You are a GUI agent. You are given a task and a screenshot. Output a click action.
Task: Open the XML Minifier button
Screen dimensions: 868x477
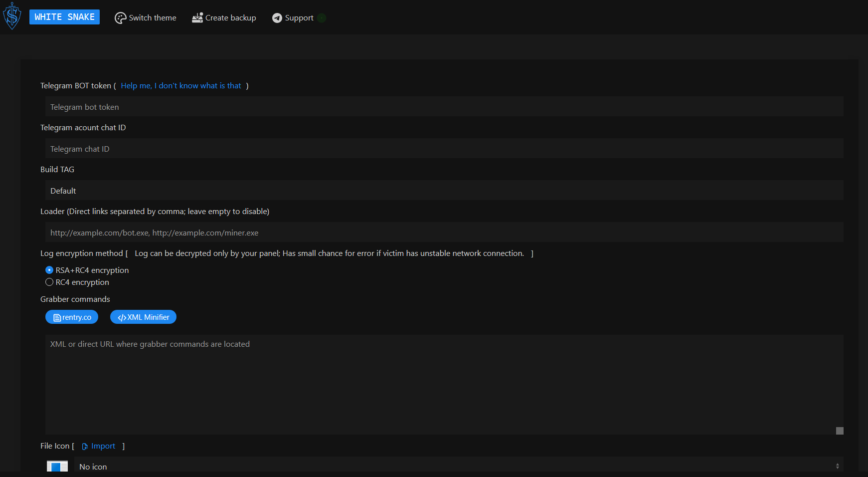pos(143,317)
